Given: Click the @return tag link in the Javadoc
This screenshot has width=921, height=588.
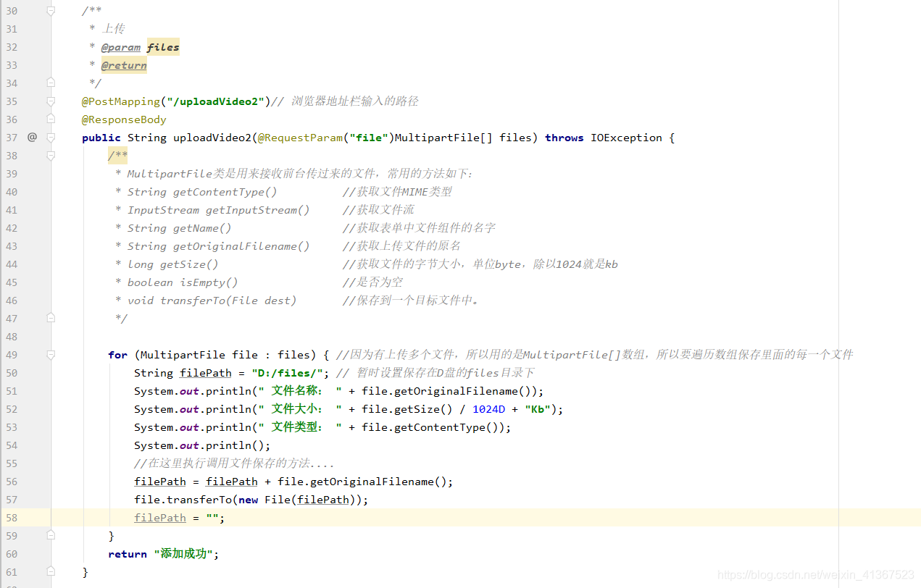Looking at the screenshot, I should click(x=124, y=64).
